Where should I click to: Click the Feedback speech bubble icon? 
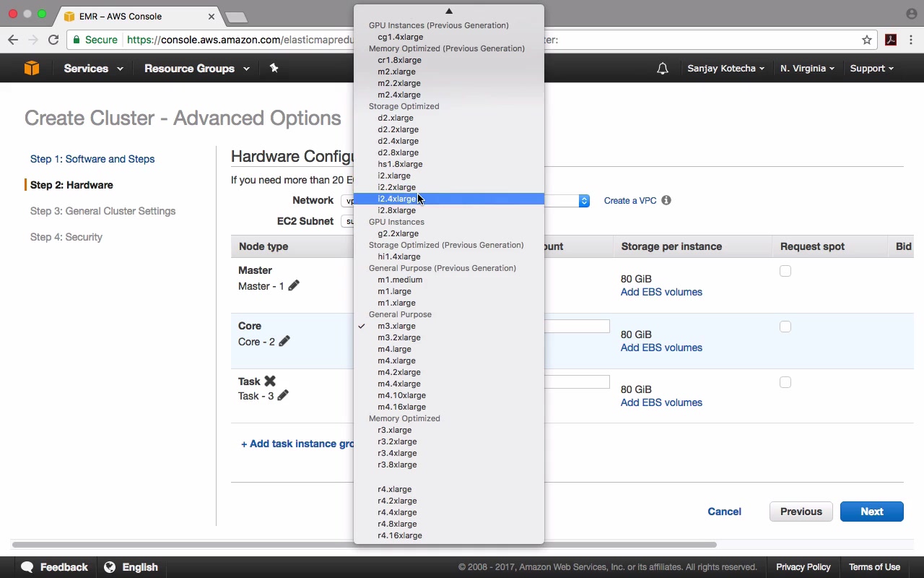click(x=27, y=567)
